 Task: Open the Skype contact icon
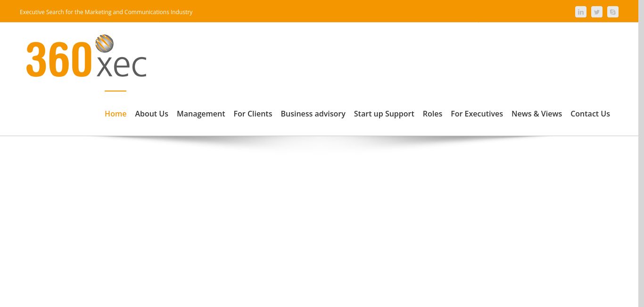point(612,12)
